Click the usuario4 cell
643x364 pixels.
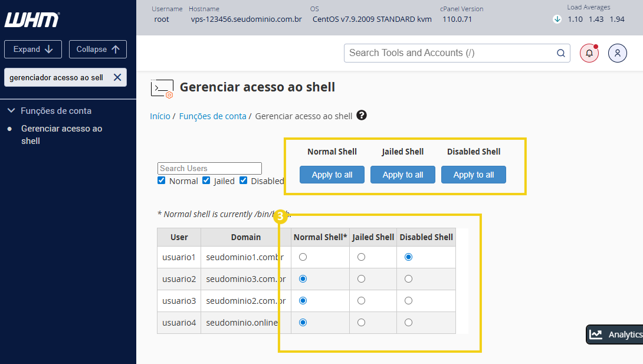(x=179, y=322)
